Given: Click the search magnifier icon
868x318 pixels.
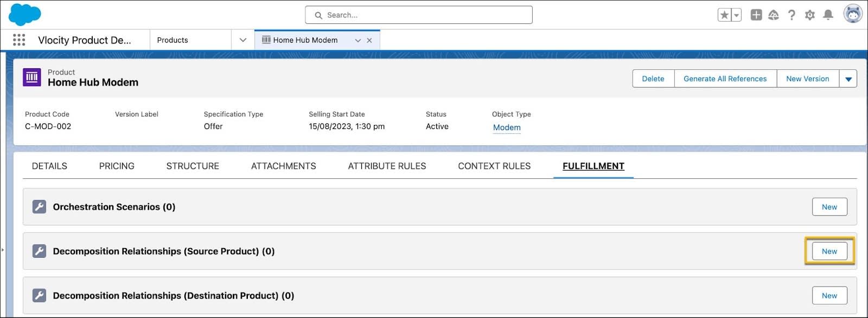Looking at the screenshot, I should point(318,15).
